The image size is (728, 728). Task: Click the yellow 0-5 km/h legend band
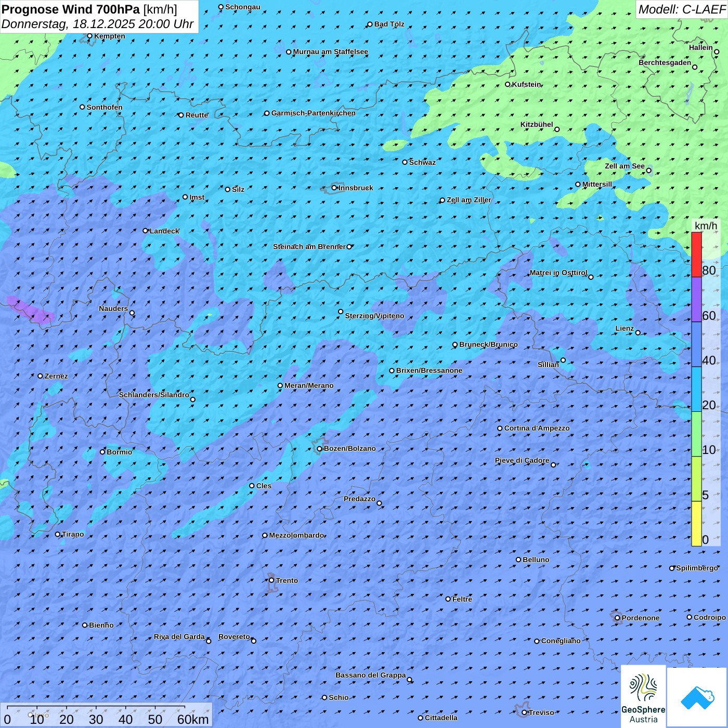click(696, 524)
